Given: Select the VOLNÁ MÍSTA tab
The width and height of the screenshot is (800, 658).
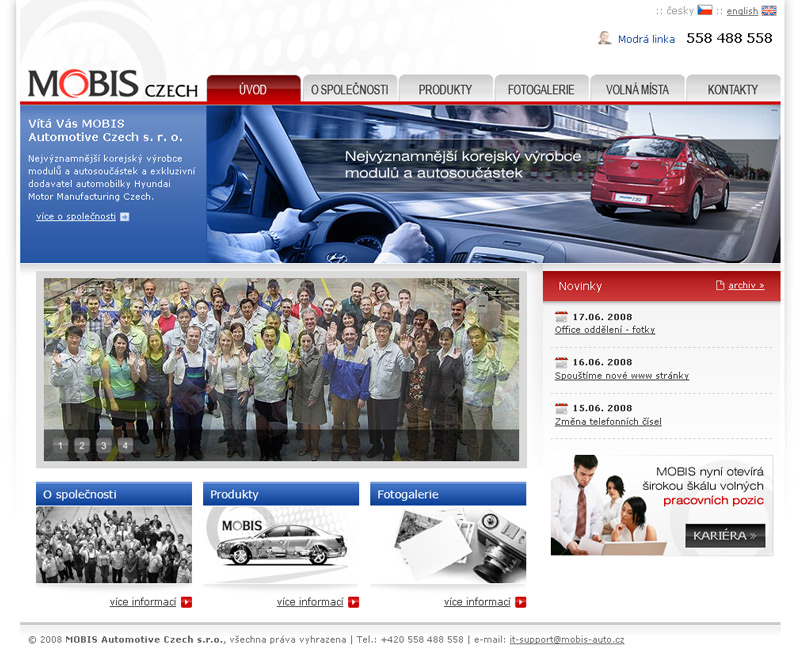Looking at the screenshot, I should 637,89.
